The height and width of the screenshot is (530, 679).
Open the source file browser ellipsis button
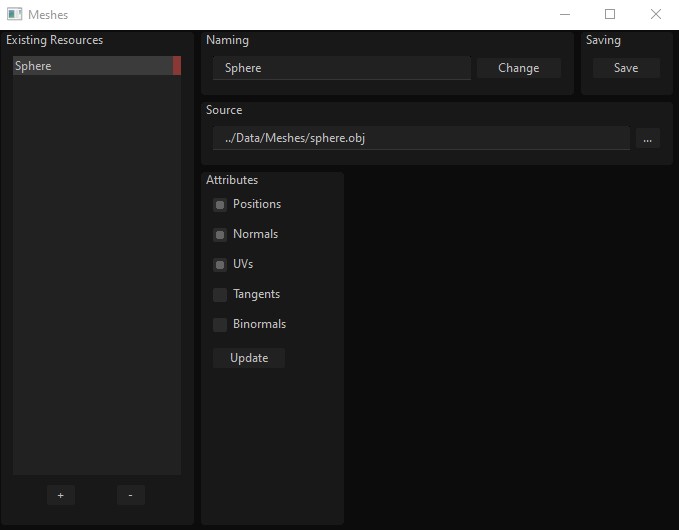(647, 139)
